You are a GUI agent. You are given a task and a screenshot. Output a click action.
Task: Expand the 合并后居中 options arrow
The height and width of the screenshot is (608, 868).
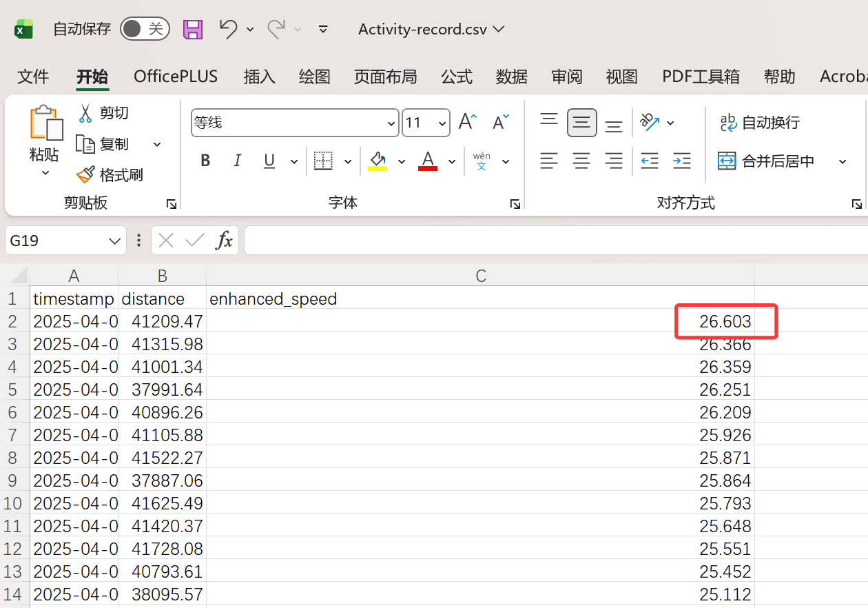(x=842, y=161)
